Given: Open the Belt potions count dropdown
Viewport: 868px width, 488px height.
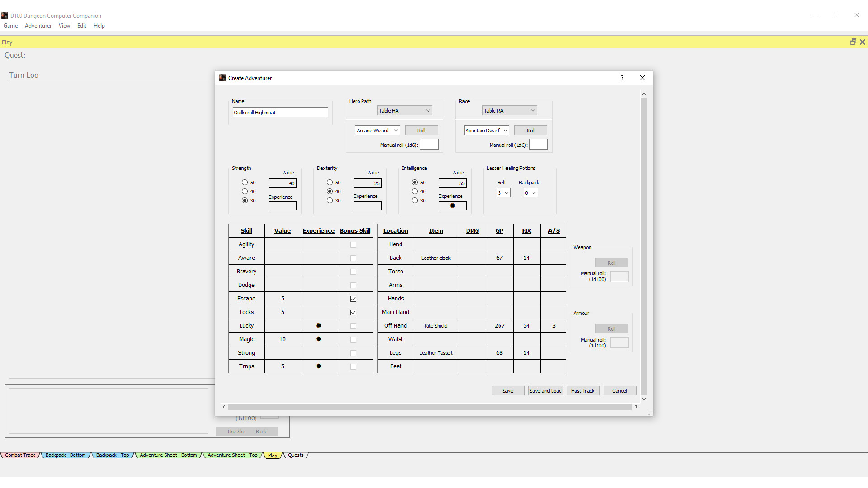Looking at the screenshot, I should coord(503,193).
